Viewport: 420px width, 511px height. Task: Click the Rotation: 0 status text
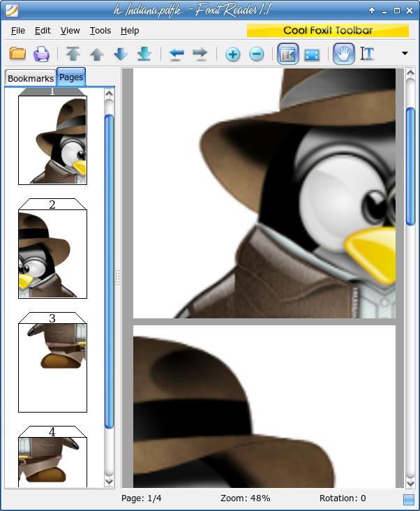(x=343, y=498)
